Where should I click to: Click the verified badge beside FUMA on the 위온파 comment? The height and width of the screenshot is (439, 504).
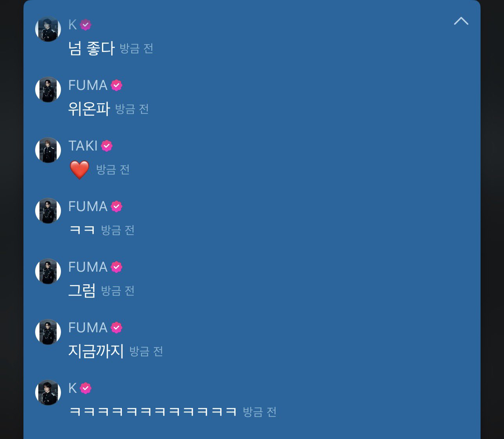coord(116,85)
